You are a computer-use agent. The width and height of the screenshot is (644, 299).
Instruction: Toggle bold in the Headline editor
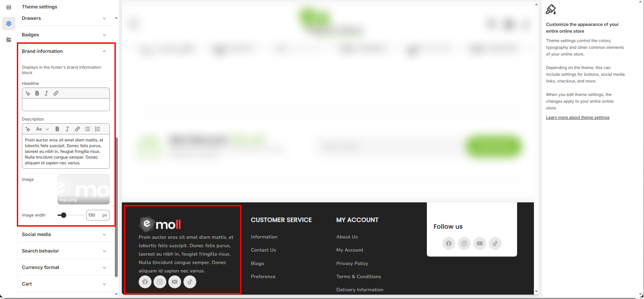click(37, 93)
